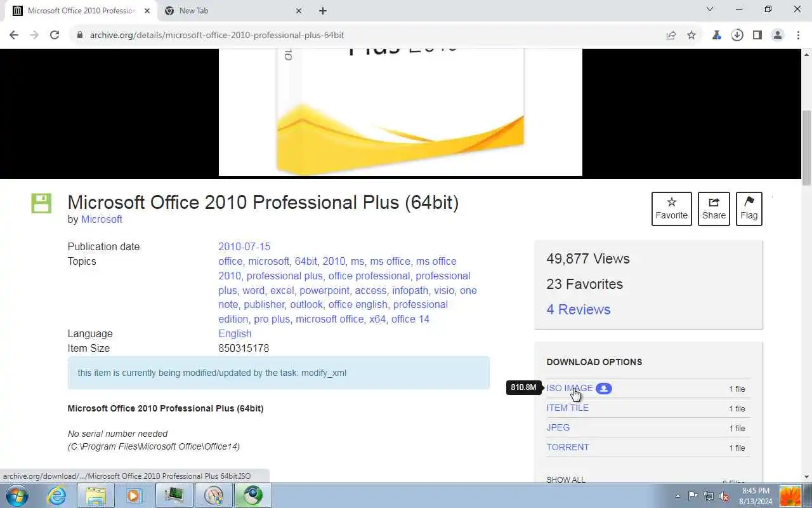Click the active taskbar icon beside the clock gauge app

coord(252,495)
